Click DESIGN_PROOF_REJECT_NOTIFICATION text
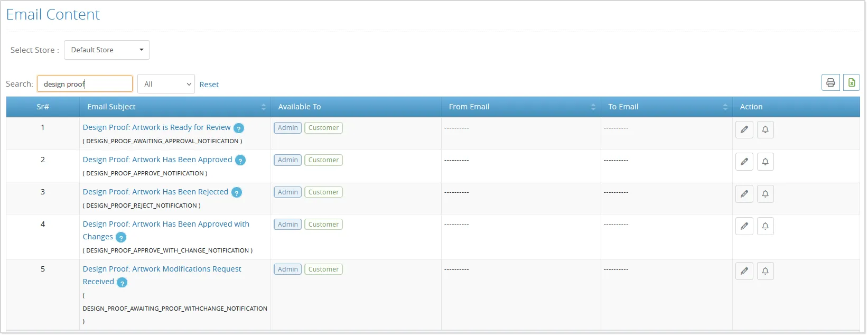 tap(142, 206)
